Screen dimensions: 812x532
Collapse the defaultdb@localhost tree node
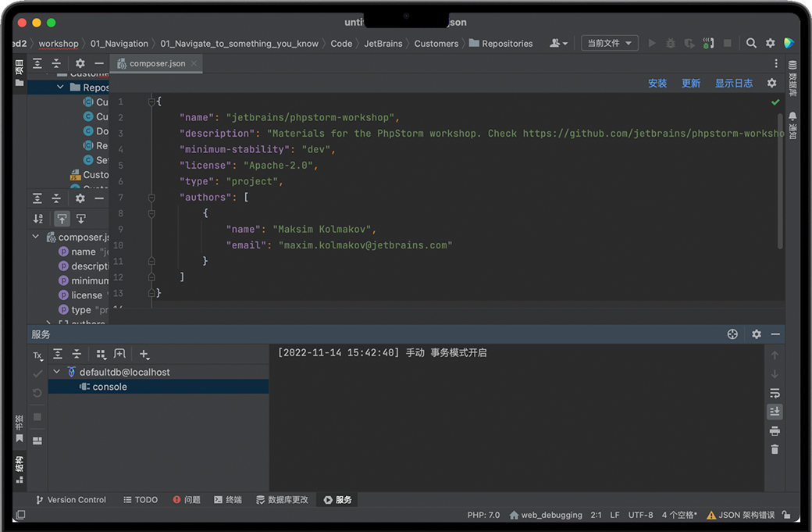click(56, 373)
